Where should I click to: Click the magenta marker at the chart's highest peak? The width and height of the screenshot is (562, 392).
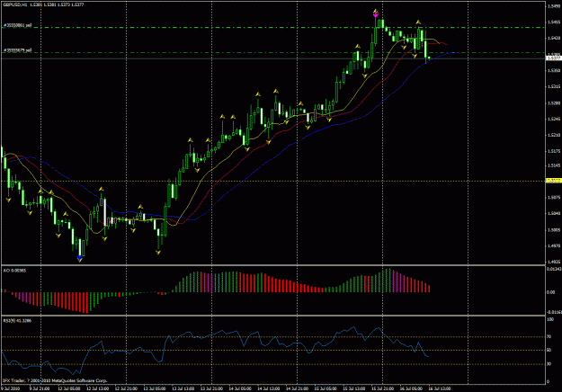375,14
